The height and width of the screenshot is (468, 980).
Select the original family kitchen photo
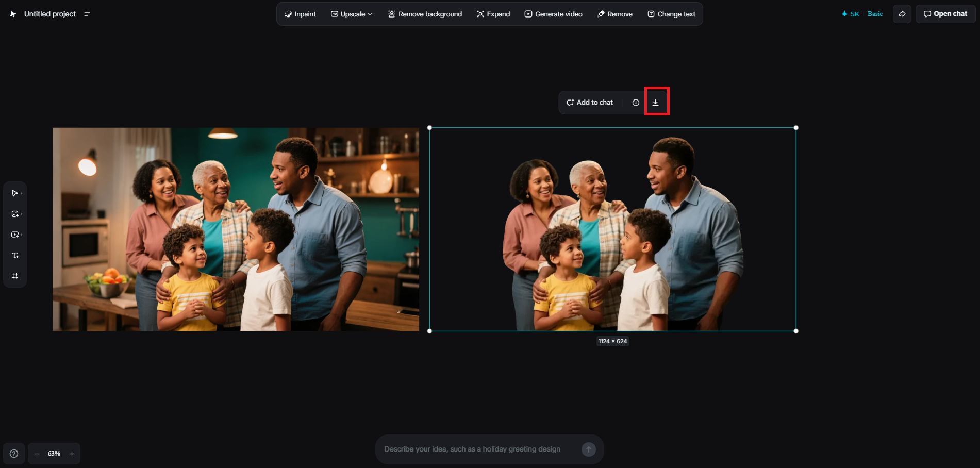click(236, 229)
